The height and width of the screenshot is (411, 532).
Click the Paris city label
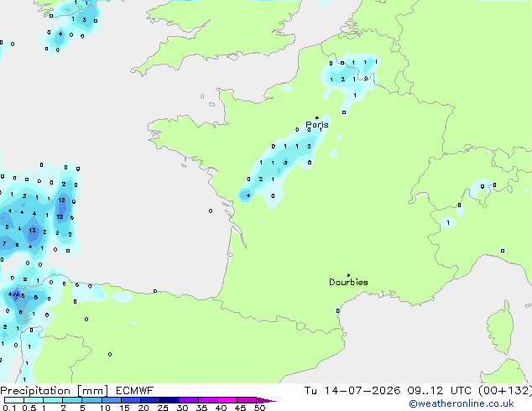coord(317,125)
